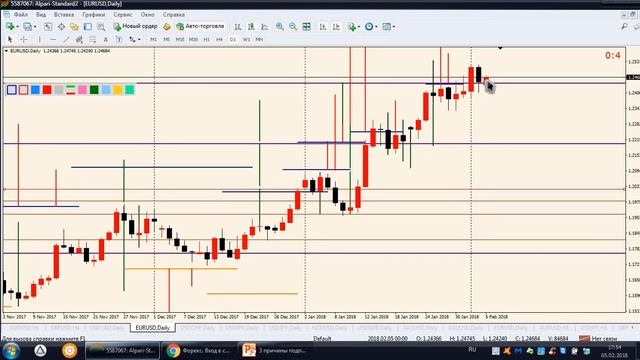The image size is (640, 360).
Task: Open the Strategy Tester
Action: pyautogui.click(x=101, y=27)
